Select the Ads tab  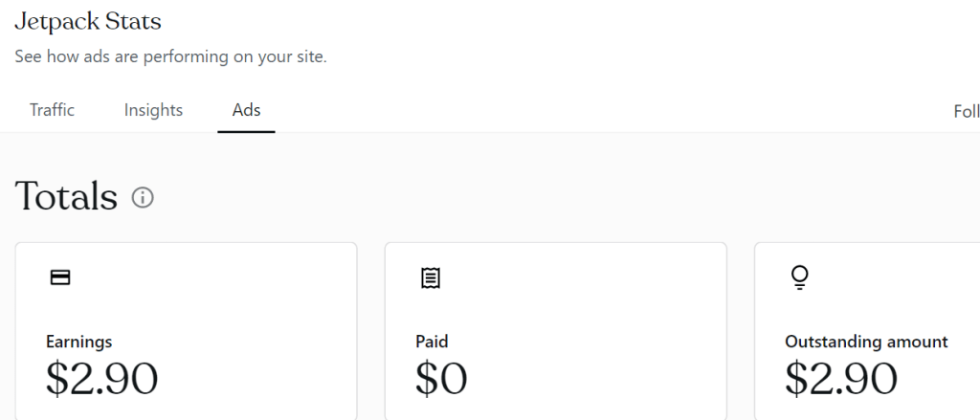[x=246, y=110]
